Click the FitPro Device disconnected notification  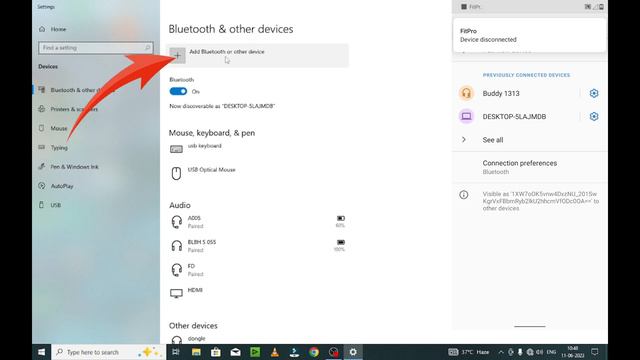coord(529,35)
